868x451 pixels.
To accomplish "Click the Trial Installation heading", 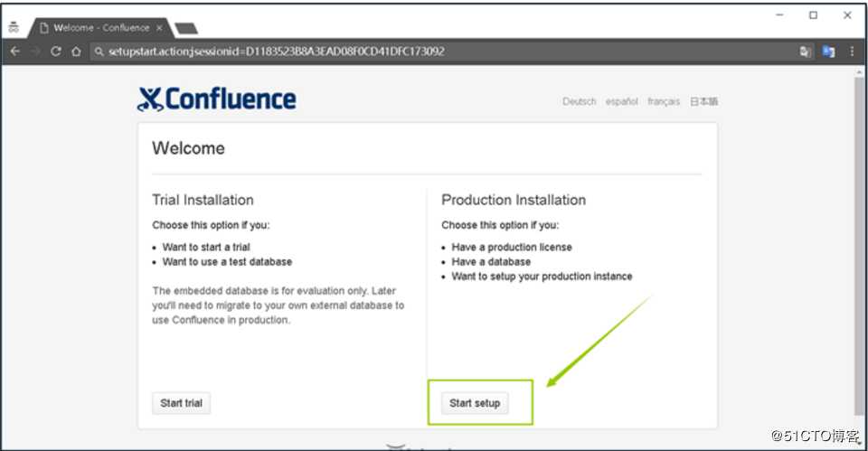I will (203, 200).
